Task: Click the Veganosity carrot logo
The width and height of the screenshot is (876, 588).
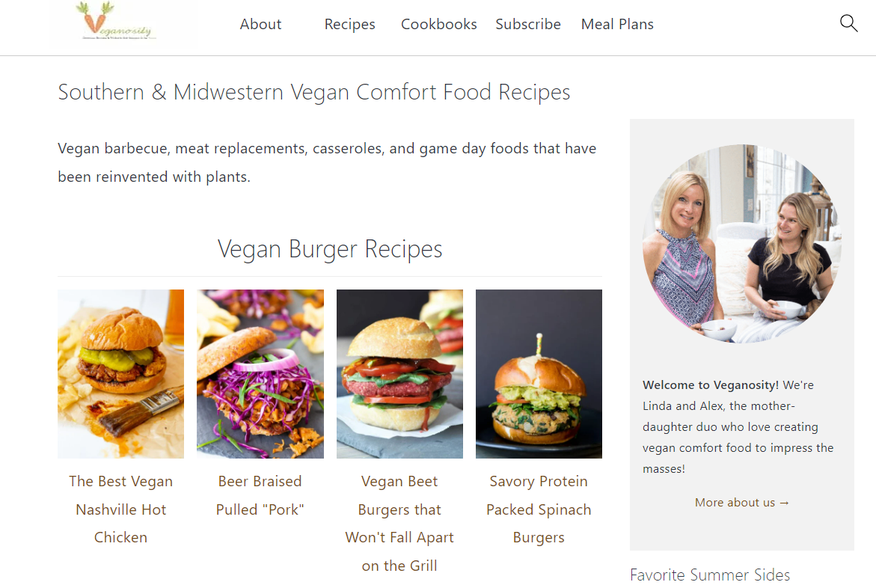Action: (116, 21)
